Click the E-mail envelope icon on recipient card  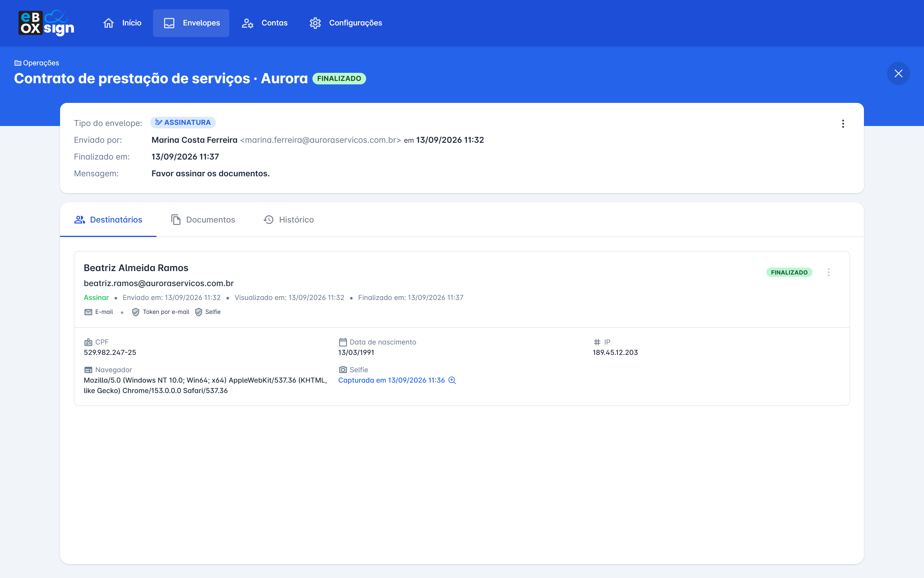(x=88, y=312)
